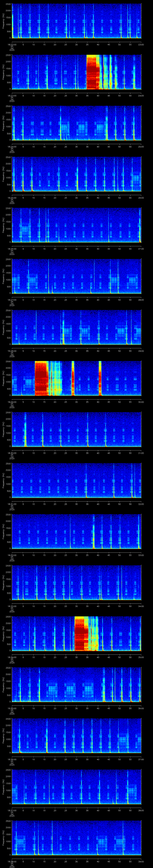Select the spectrogram panel starting at 18:24:00

[x=77, y=123]
